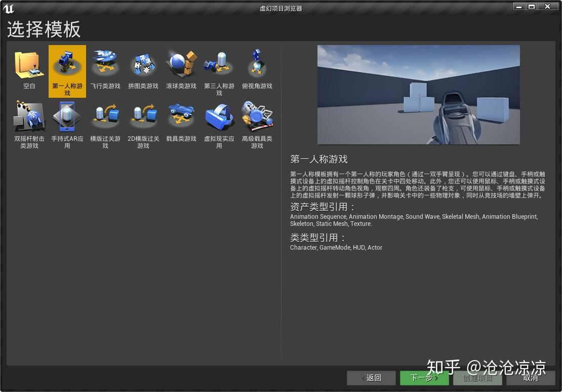Maximize the project browser window

(532, 7)
